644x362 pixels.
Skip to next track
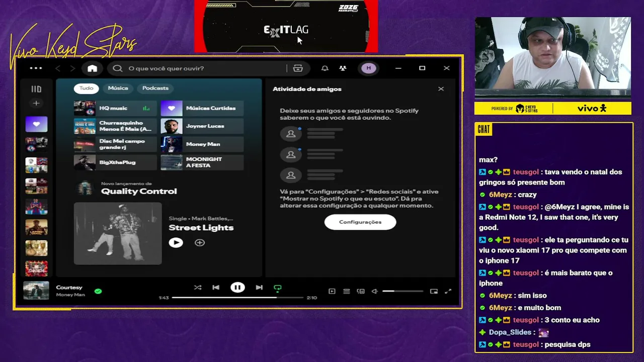pyautogui.click(x=259, y=288)
